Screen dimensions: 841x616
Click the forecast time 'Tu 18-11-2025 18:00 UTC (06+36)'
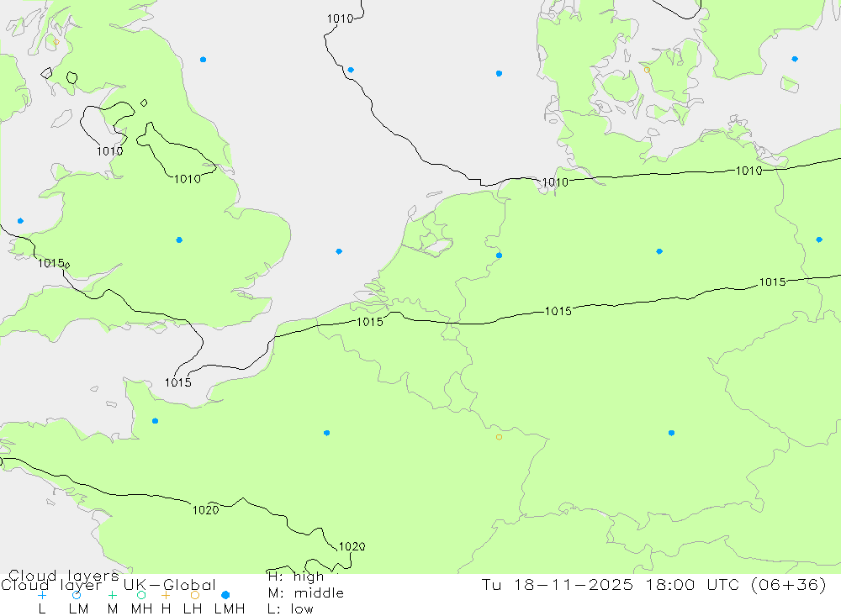653,584
